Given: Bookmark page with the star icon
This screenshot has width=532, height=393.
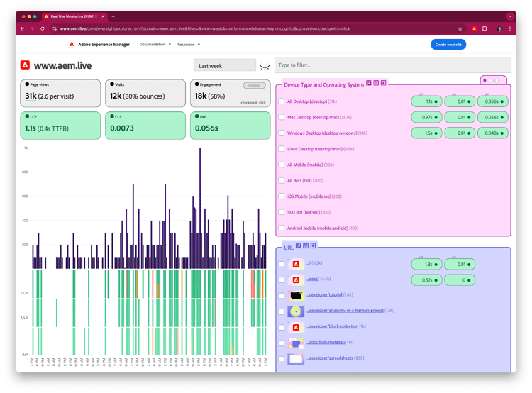Looking at the screenshot, I should (x=460, y=29).
